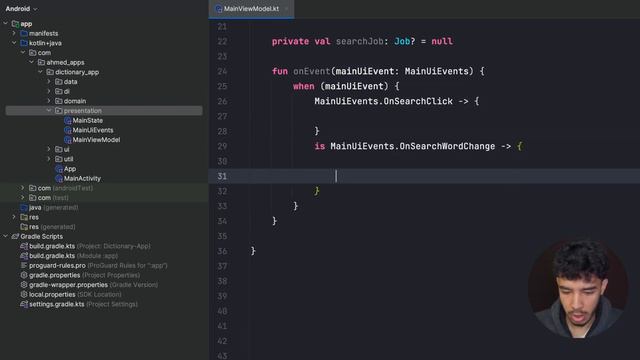
Task: Open MainUiEvents in the project tree
Action: pyautogui.click(x=93, y=130)
